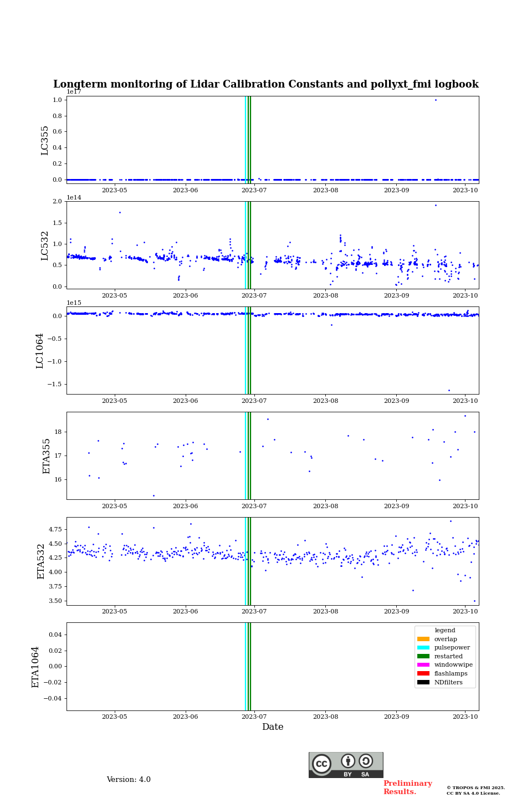Image resolution: width=532 pixels, height=798 pixels.
Task: Click the Version: 4.0 label
Action: [x=129, y=780]
